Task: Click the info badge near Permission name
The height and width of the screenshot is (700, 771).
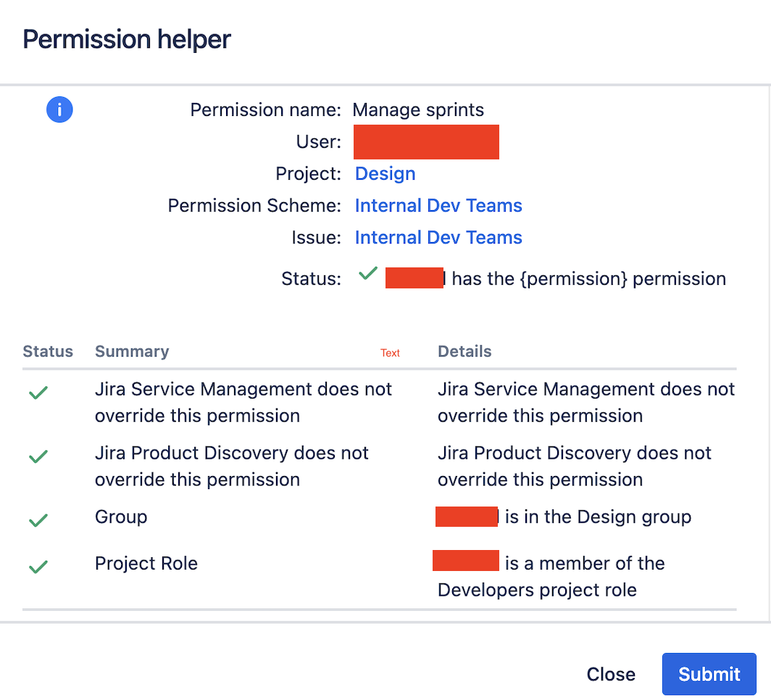Action: coord(59,109)
